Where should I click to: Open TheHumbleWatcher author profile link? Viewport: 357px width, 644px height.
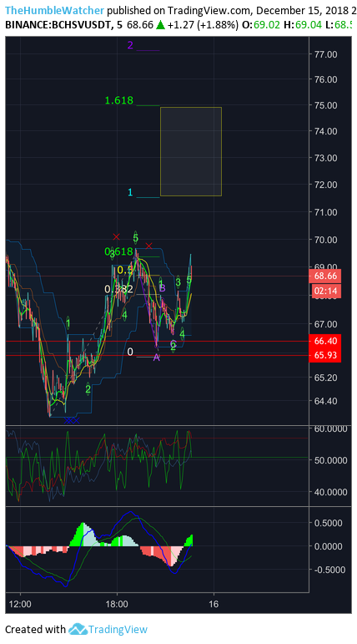point(54,10)
